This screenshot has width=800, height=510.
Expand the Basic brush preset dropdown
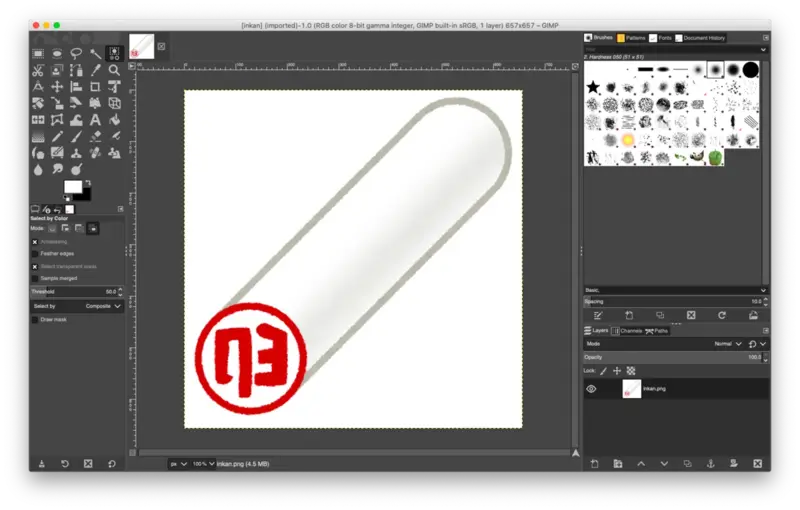(x=675, y=289)
